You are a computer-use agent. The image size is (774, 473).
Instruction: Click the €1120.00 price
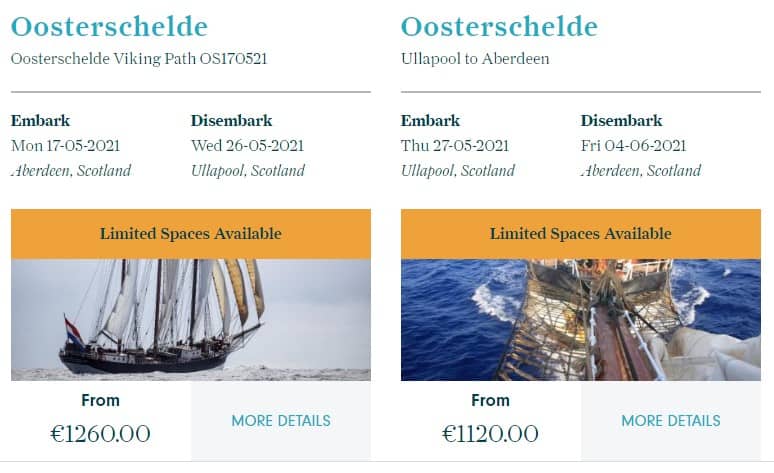[490, 434]
